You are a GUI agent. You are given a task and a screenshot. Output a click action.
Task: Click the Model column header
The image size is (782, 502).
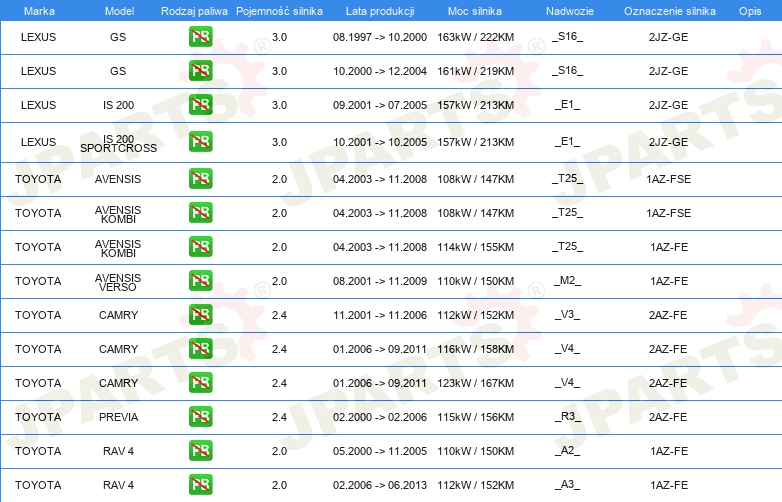coord(119,11)
